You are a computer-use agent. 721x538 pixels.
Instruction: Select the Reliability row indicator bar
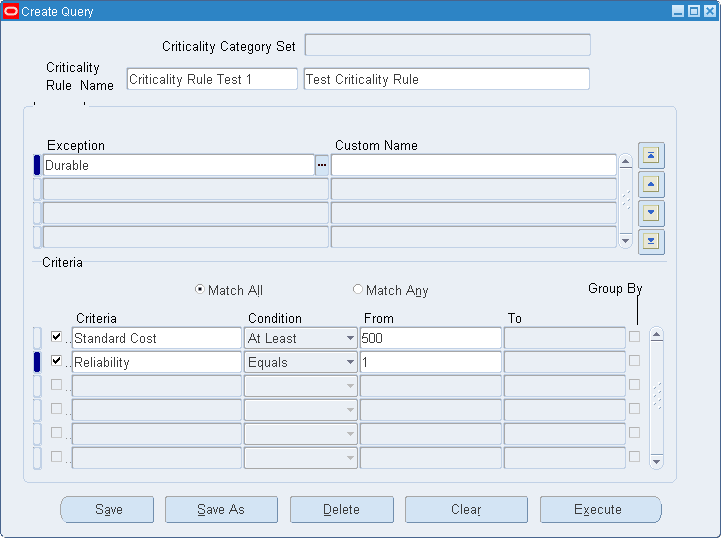tap(37, 362)
